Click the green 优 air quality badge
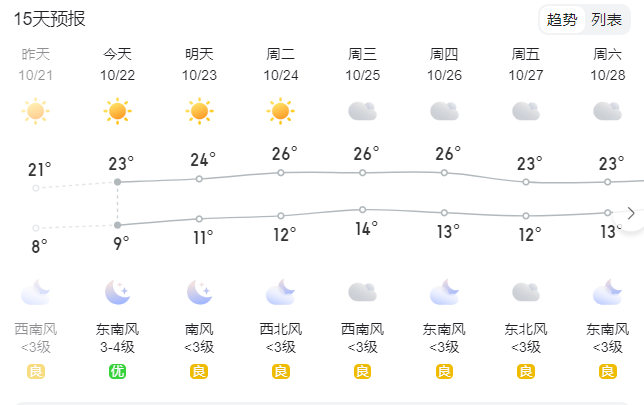 117,371
